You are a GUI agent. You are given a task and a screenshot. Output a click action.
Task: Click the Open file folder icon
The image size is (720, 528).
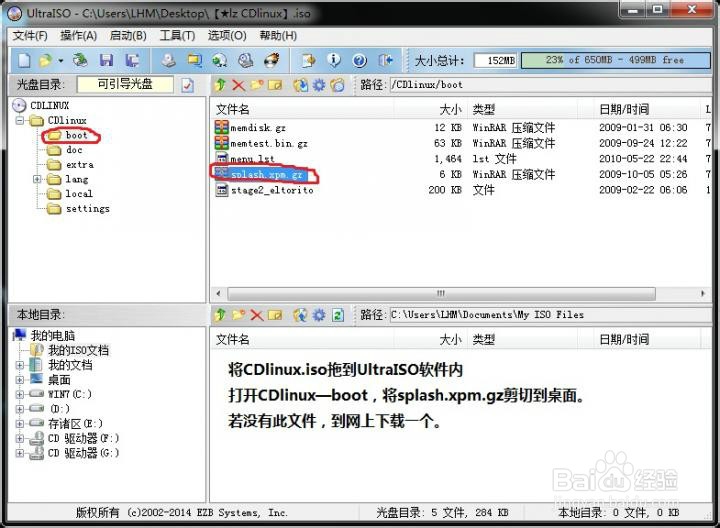click(x=46, y=60)
